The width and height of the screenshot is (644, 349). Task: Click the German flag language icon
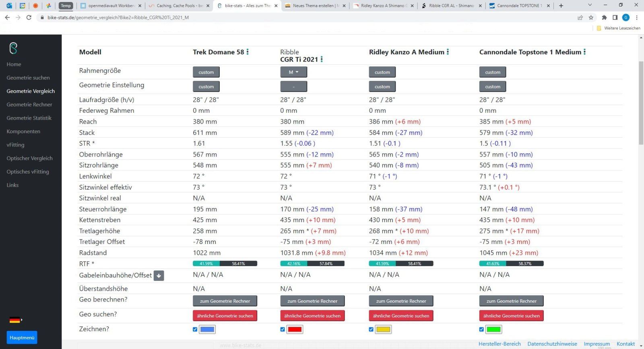pyautogui.click(x=15, y=320)
